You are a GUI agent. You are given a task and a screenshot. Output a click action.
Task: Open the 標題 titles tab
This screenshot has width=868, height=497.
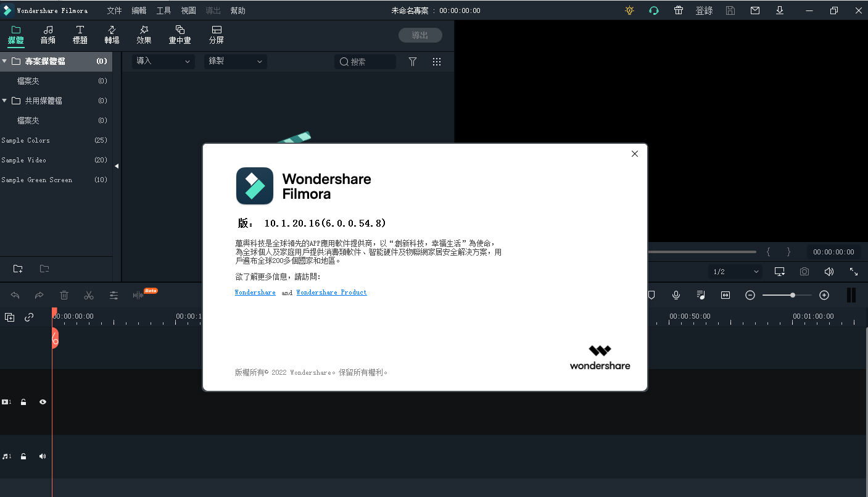80,35
